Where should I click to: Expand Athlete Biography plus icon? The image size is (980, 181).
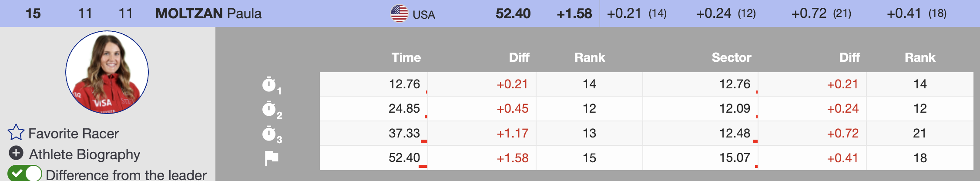[16, 153]
